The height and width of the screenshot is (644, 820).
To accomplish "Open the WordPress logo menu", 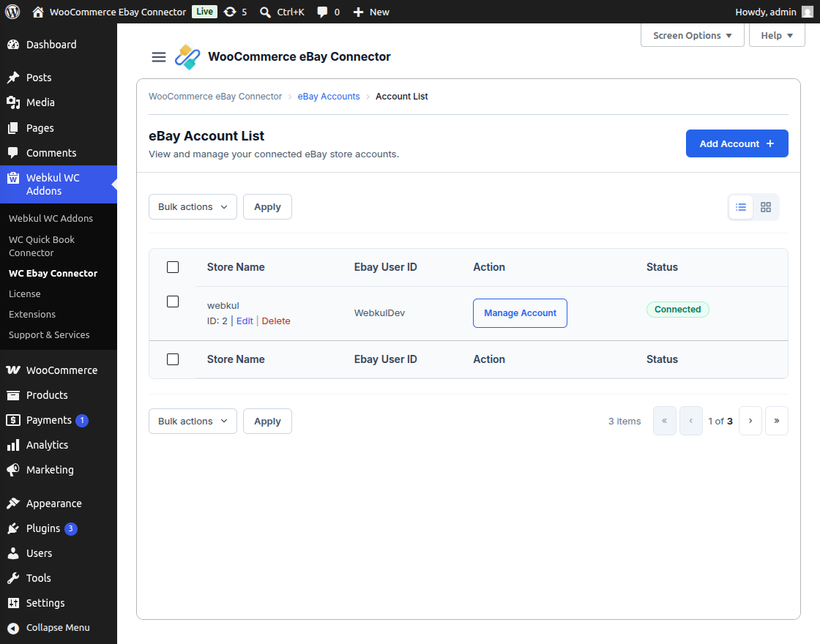I will 12,12.
